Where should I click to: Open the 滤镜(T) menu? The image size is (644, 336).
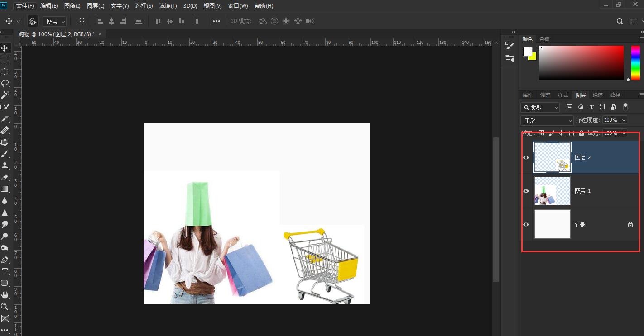pos(168,6)
